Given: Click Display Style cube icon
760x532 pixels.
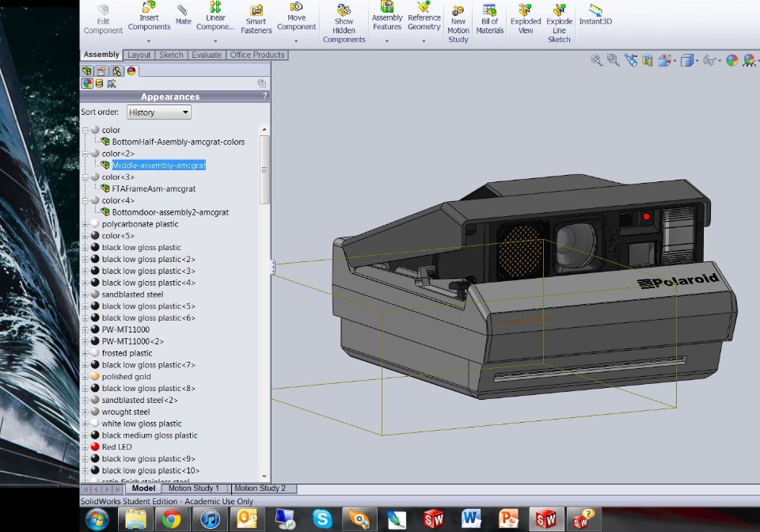Looking at the screenshot, I should pos(686,61).
